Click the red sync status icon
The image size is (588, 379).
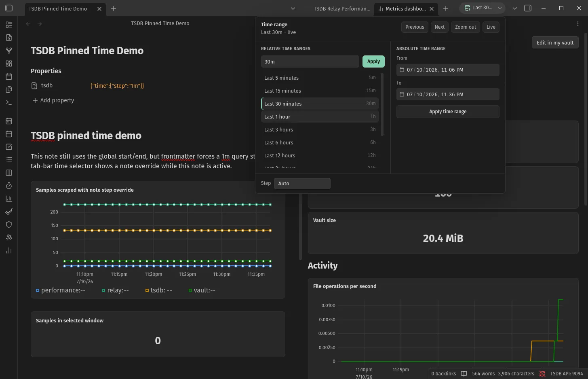click(x=542, y=374)
